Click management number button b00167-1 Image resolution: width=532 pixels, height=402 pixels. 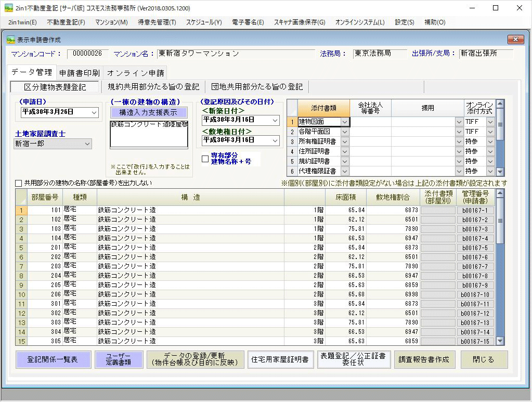[x=475, y=211]
